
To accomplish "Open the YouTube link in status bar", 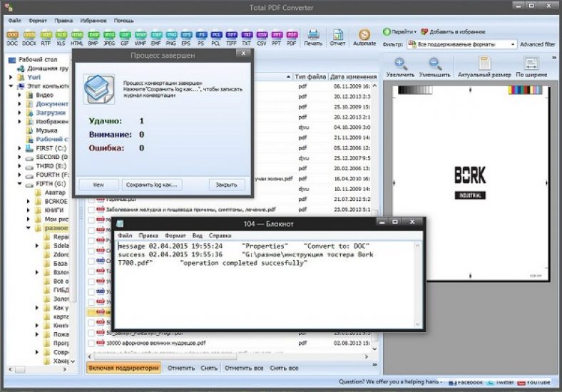I will (x=533, y=382).
